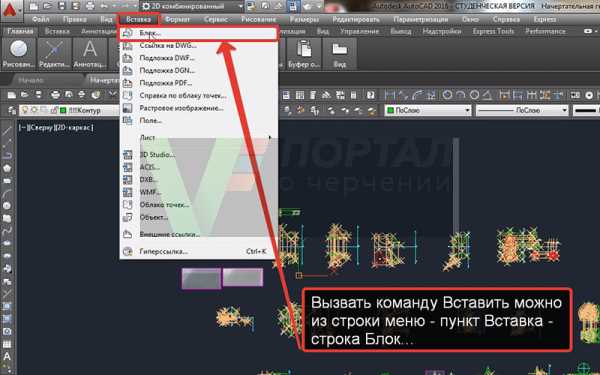Image resolution: width=600 pixels, height=375 pixels.
Task: Expand the application menu arrow beside logo
Action: pyautogui.click(x=20, y=11)
